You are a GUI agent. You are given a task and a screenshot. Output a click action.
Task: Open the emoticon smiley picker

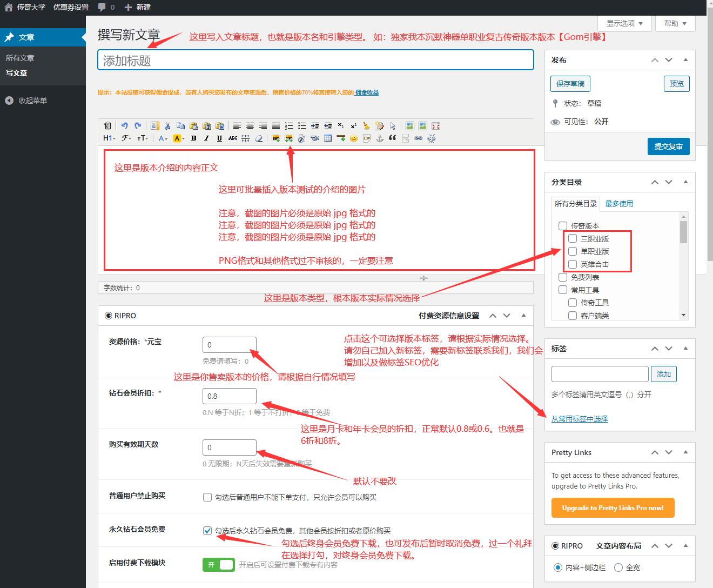point(354,138)
